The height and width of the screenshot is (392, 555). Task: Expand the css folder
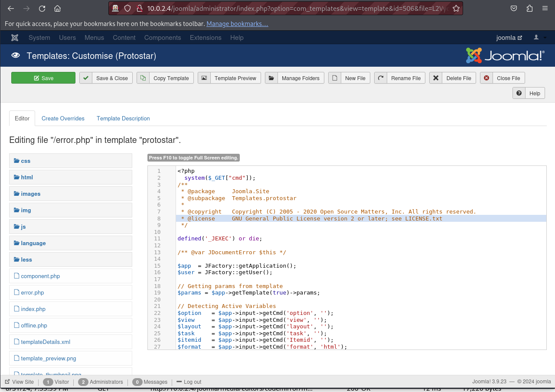tap(26, 161)
